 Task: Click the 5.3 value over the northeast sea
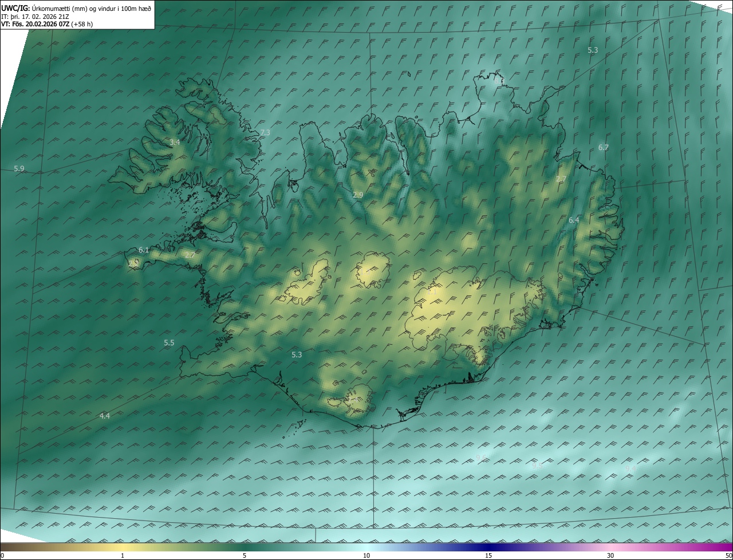tap(593, 50)
